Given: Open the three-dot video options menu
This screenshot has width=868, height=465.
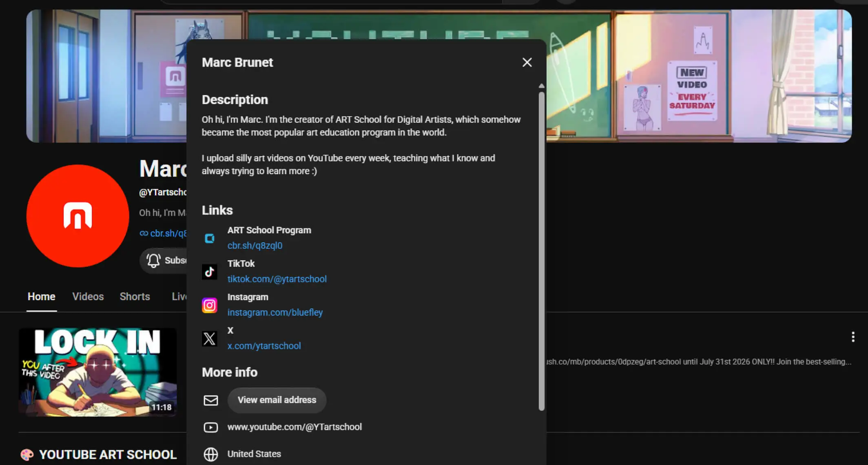Looking at the screenshot, I should point(853,337).
